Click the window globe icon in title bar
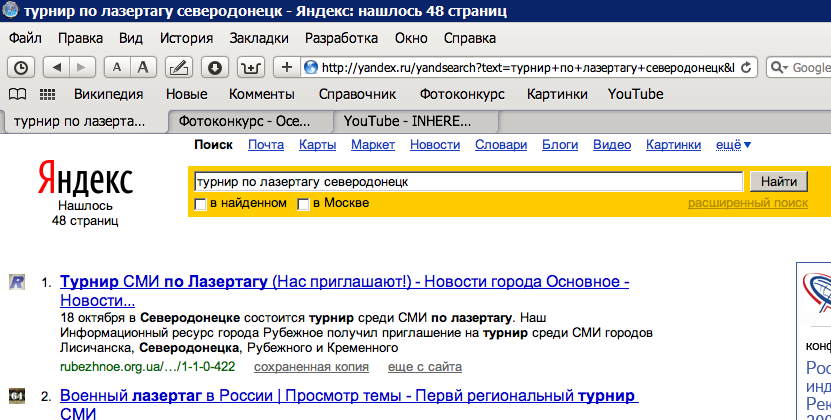This screenshot has width=831, height=420. point(10,10)
